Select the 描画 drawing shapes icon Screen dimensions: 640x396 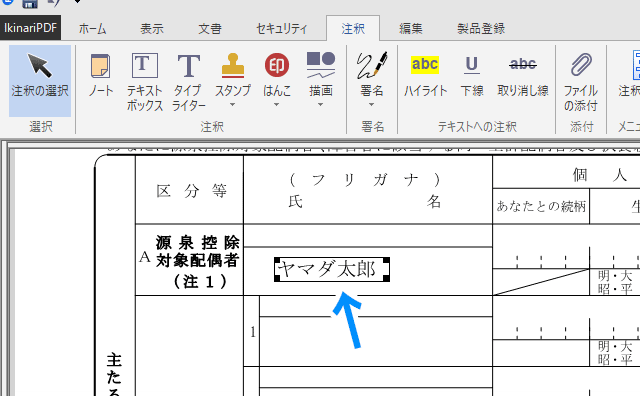[x=321, y=65]
